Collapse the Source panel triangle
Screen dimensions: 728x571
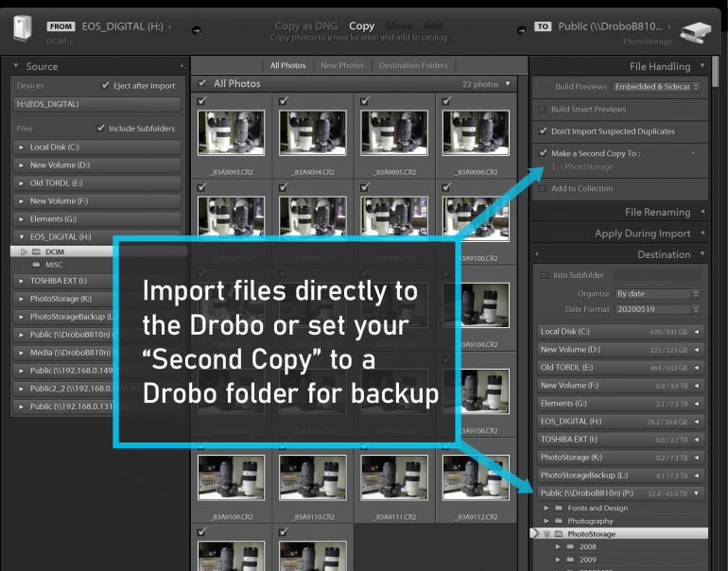(x=16, y=65)
